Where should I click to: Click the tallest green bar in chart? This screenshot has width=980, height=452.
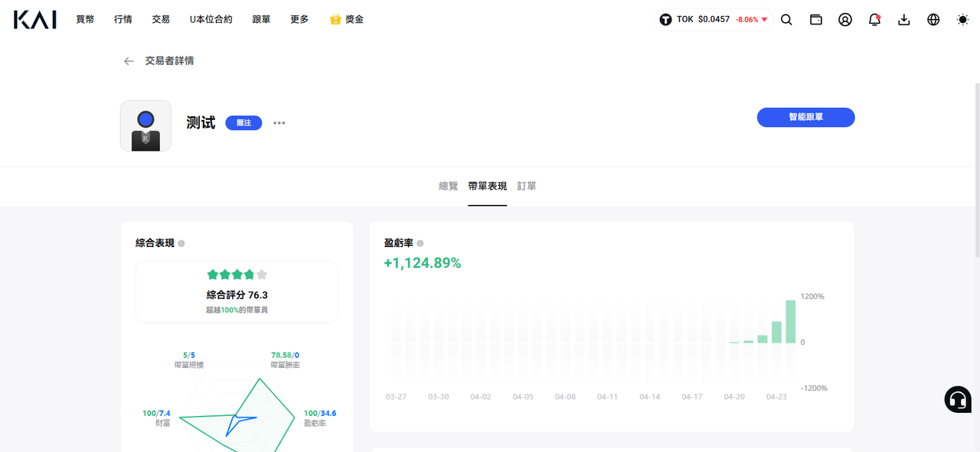[x=791, y=321]
